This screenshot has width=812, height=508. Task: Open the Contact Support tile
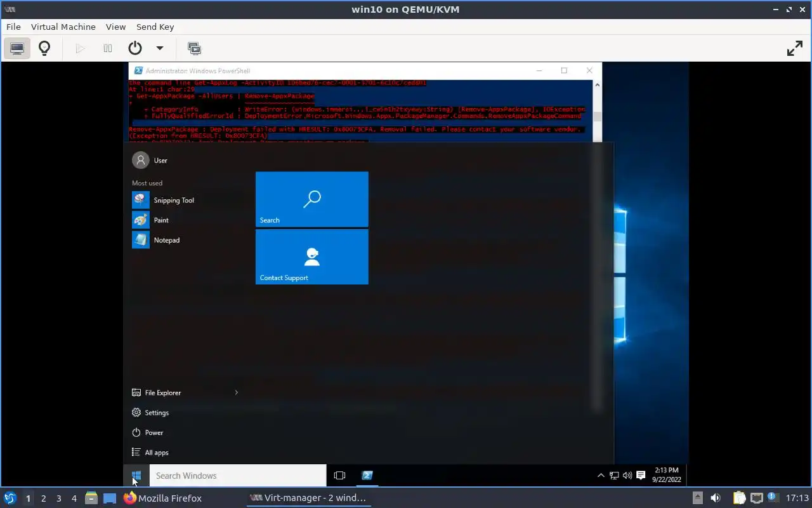pos(312,257)
